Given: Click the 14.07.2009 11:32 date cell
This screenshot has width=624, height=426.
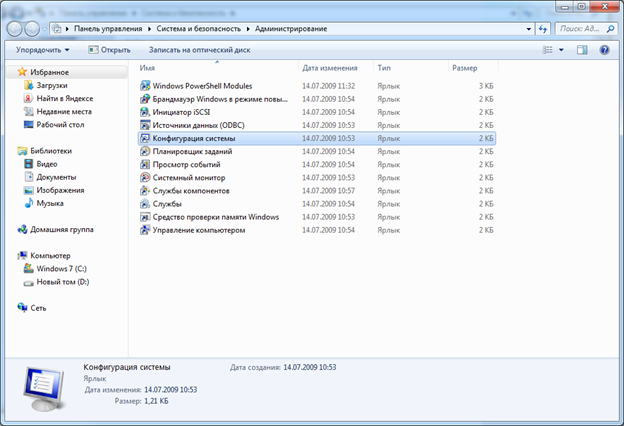Looking at the screenshot, I should [328, 86].
